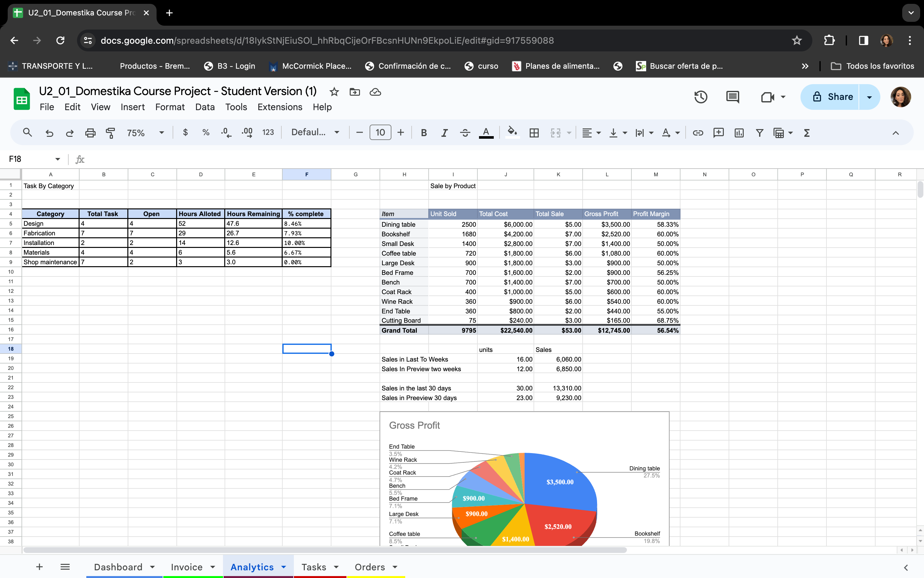Open vertical align dropdown

[618, 133]
